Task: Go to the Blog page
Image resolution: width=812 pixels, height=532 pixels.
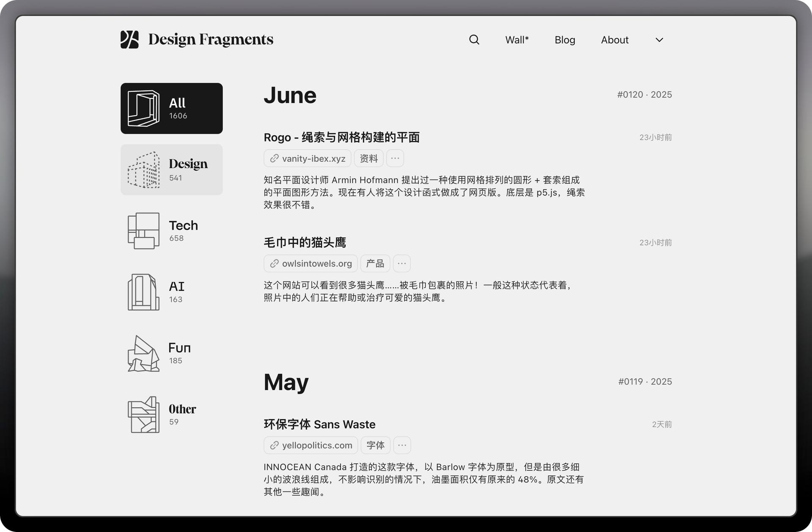Action: (x=565, y=40)
